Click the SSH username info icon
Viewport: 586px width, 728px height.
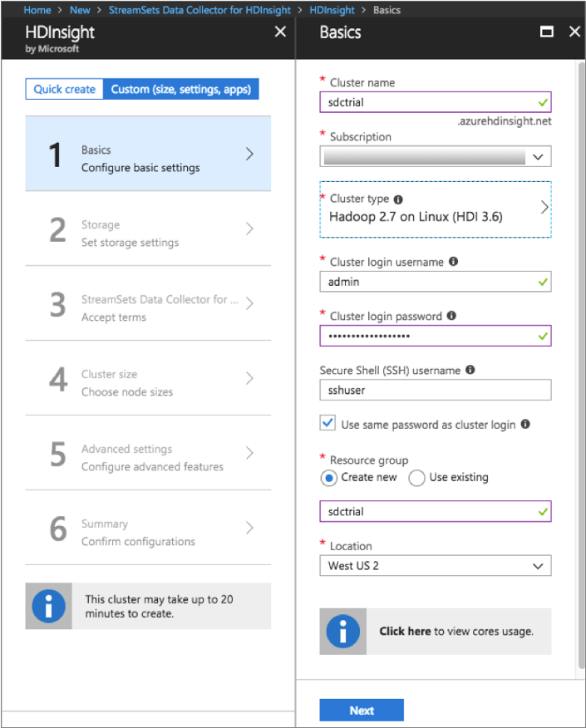(470, 370)
